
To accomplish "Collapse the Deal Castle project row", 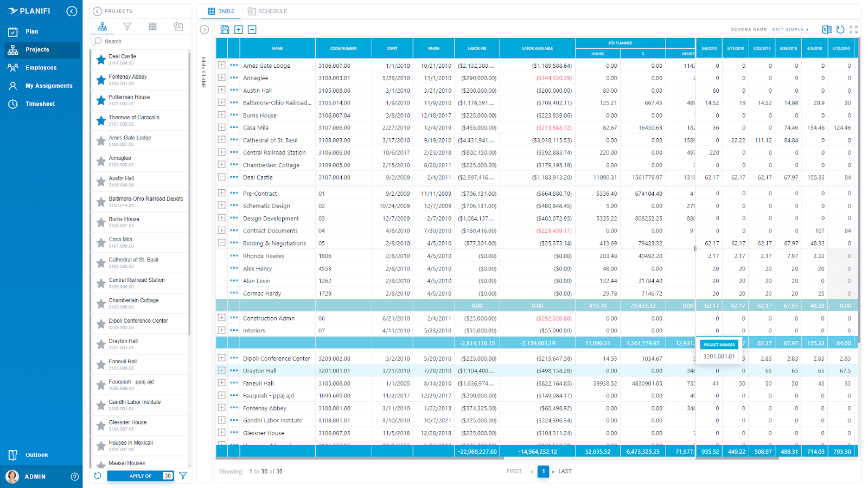I will tap(221, 177).
